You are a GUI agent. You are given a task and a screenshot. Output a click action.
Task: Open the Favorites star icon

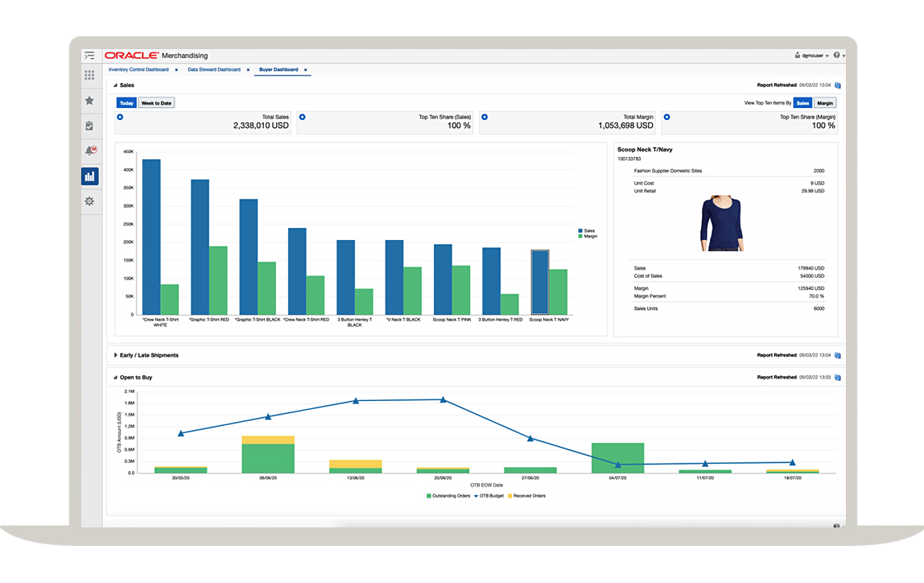[x=89, y=101]
